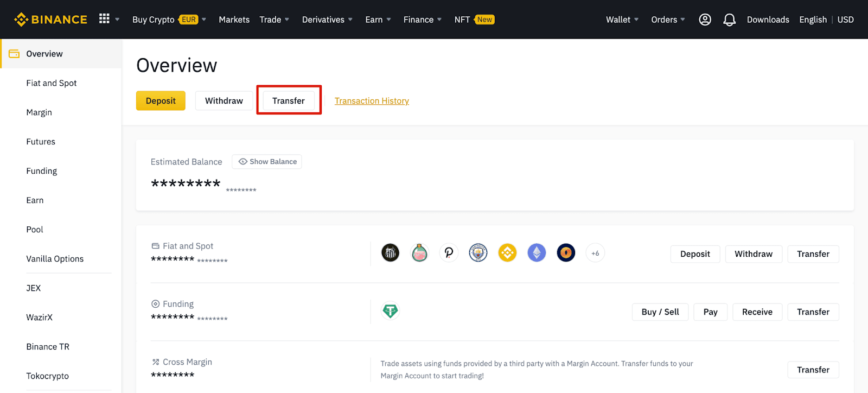Viewport: 868px width, 393px height.
Task: Click the first coin icon in Fiat and Spot
Action: (391, 253)
